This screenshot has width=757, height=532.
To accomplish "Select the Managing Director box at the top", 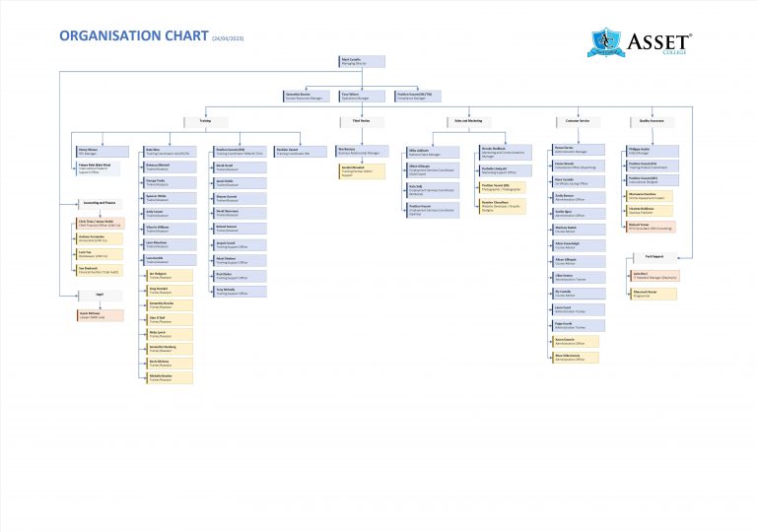I will [363, 61].
